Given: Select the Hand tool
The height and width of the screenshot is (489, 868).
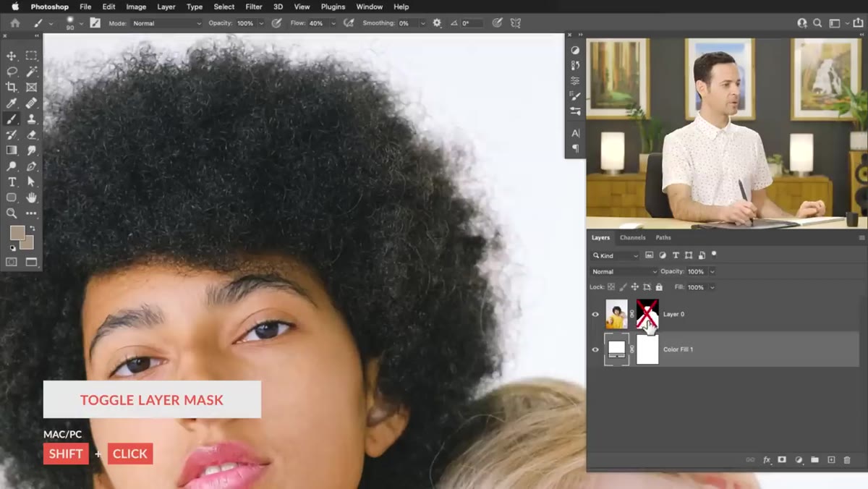Looking at the screenshot, I should pos(31,197).
